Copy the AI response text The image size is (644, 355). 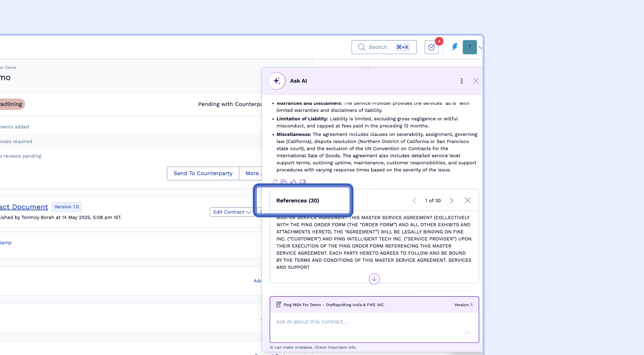point(284,182)
